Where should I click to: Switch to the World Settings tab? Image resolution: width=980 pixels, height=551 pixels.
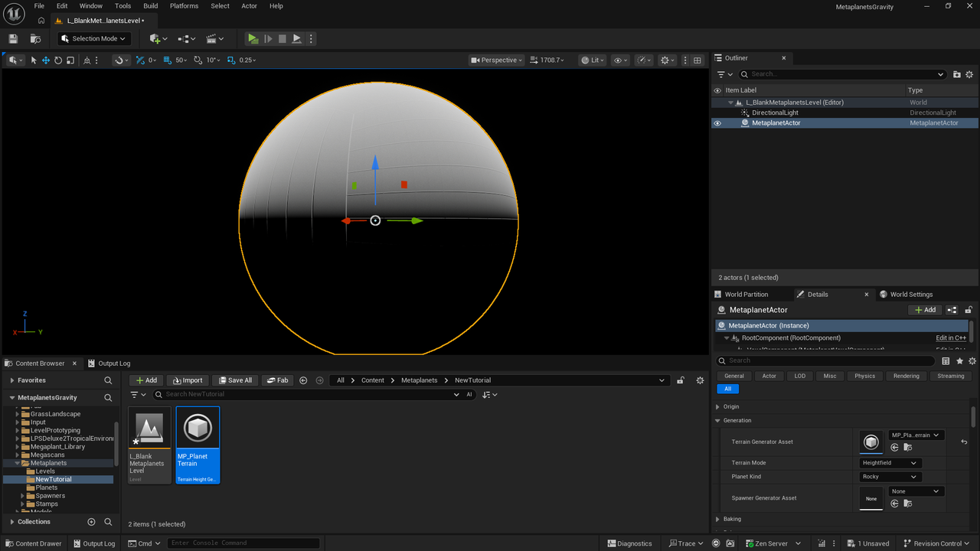click(911, 294)
